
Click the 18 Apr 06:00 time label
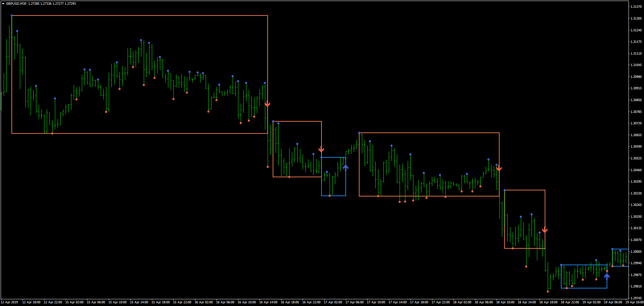484,302
